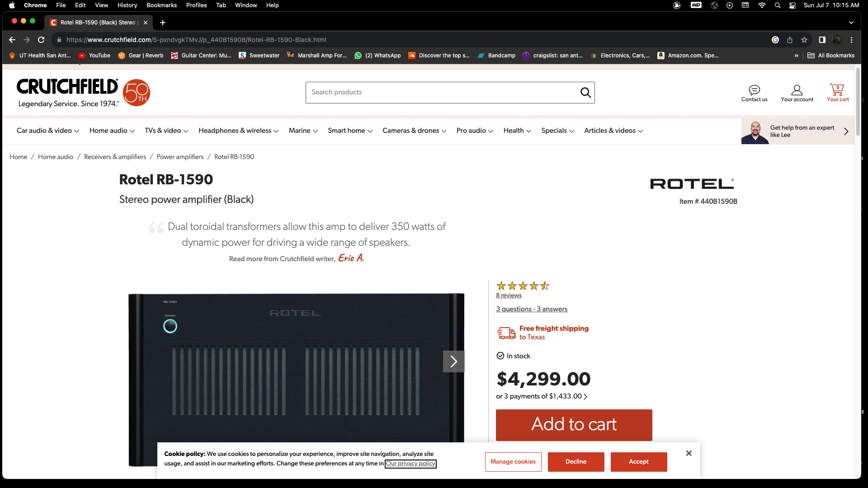Screen dimensions: 868x488
Task: Expand Smart home menu
Action: (350, 131)
